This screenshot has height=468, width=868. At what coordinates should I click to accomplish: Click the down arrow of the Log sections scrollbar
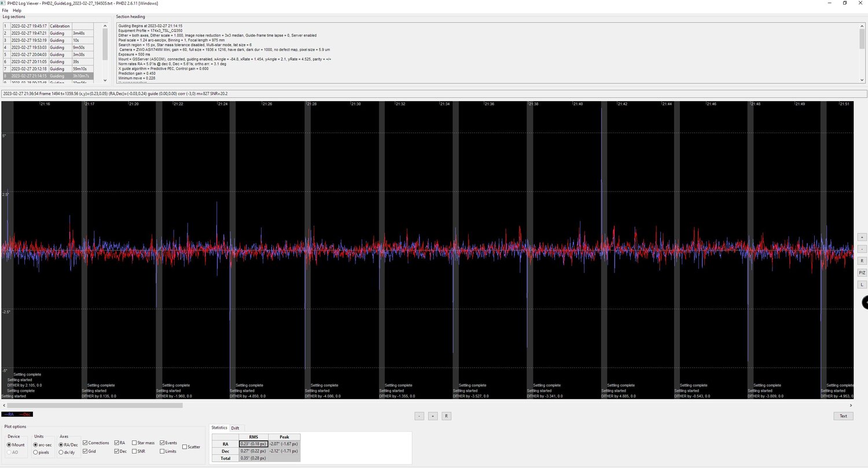(x=105, y=80)
